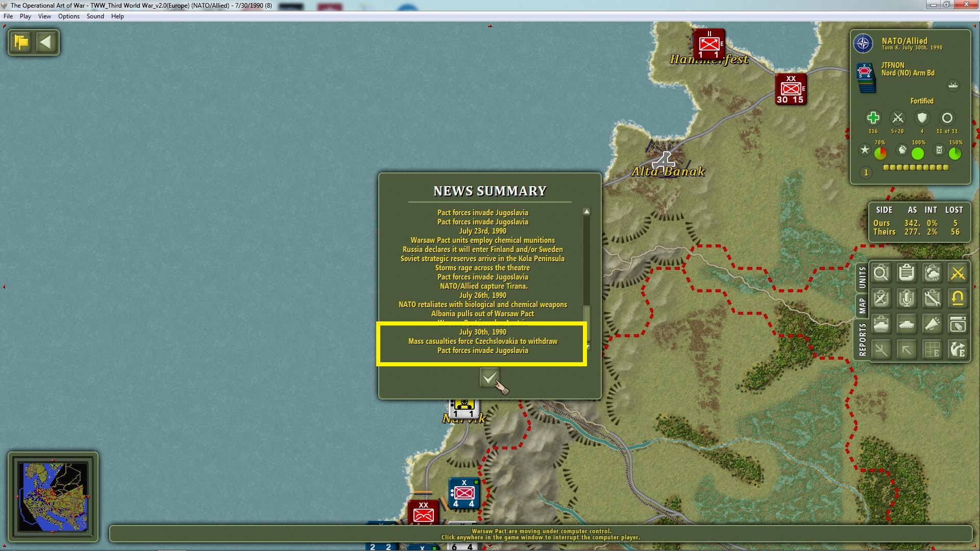Switch to the MAP tab
This screenshot has width=980, height=551.
click(862, 306)
